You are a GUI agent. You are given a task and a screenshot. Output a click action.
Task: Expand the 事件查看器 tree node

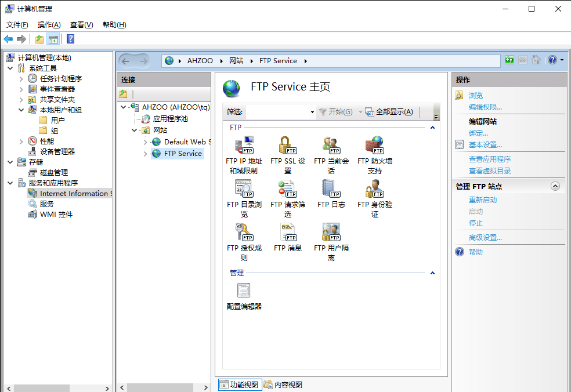coord(21,89)
